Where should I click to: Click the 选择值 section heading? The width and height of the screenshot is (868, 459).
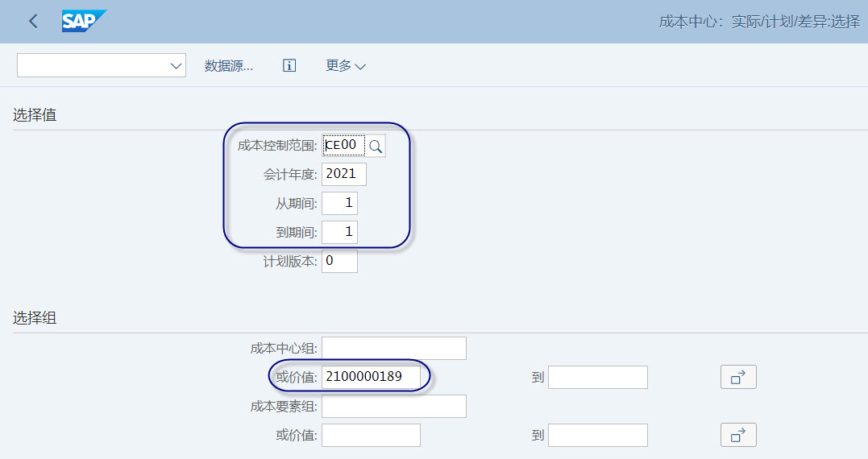coord(35,115)
